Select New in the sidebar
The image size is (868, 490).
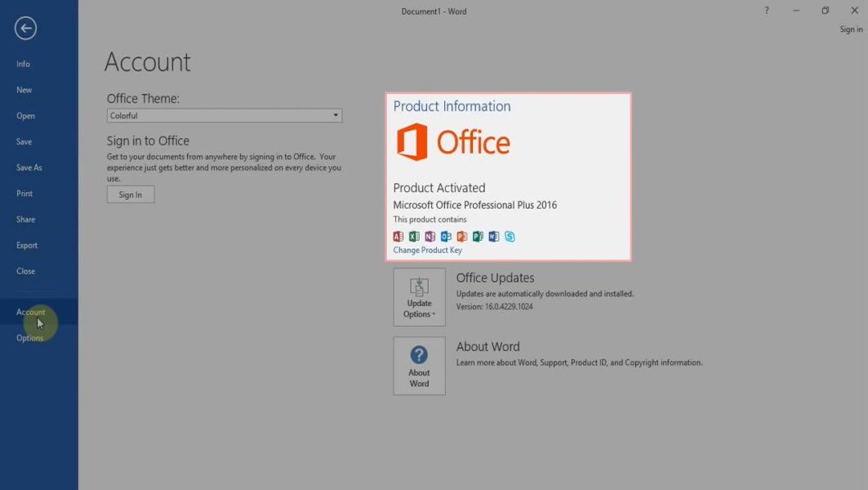(24, 90)
